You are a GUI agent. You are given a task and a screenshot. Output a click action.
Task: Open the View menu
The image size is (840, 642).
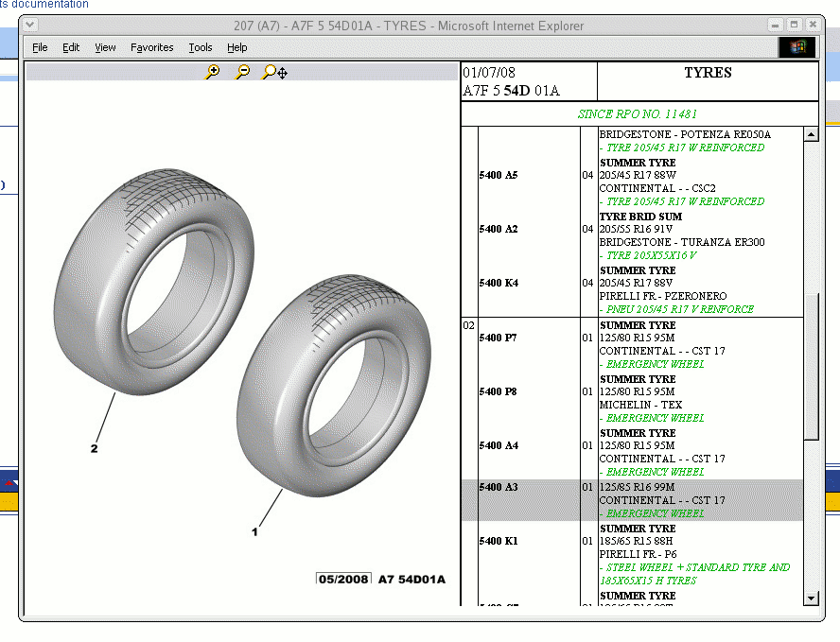(x=105, y=47)
